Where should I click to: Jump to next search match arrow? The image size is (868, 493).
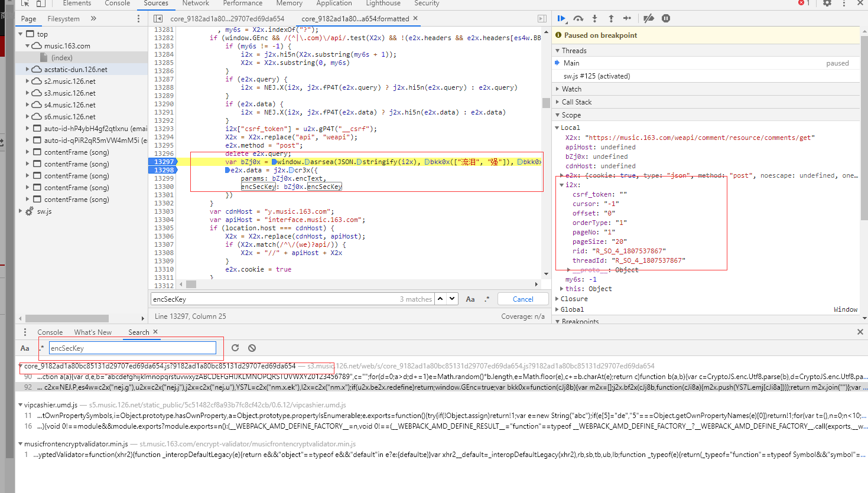click(x=452, y=299)
